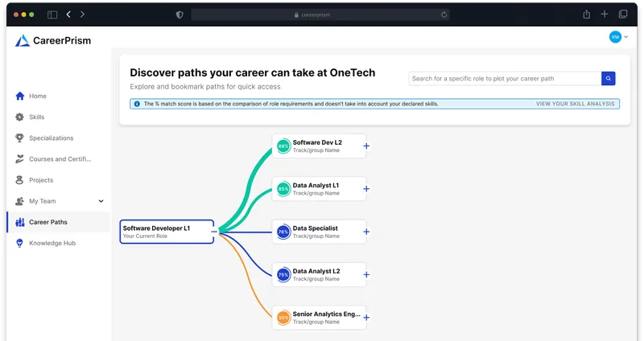Expand the Data Specialist node
The image size is (644, 341).
coord(366,232)
